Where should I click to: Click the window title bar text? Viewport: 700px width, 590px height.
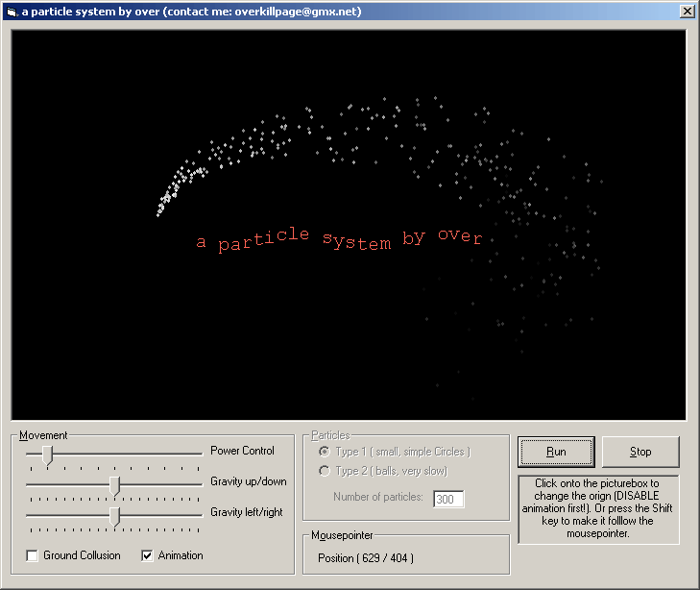click(x=194, y=11)
